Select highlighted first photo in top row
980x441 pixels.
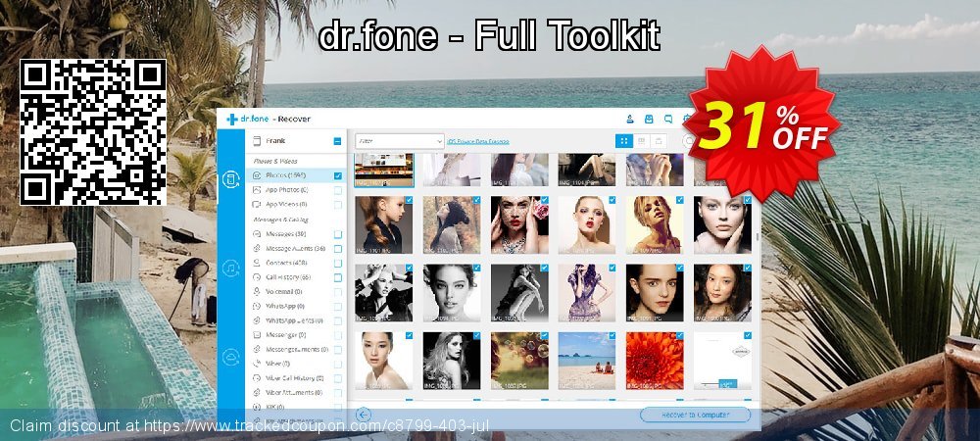(384, 170)
